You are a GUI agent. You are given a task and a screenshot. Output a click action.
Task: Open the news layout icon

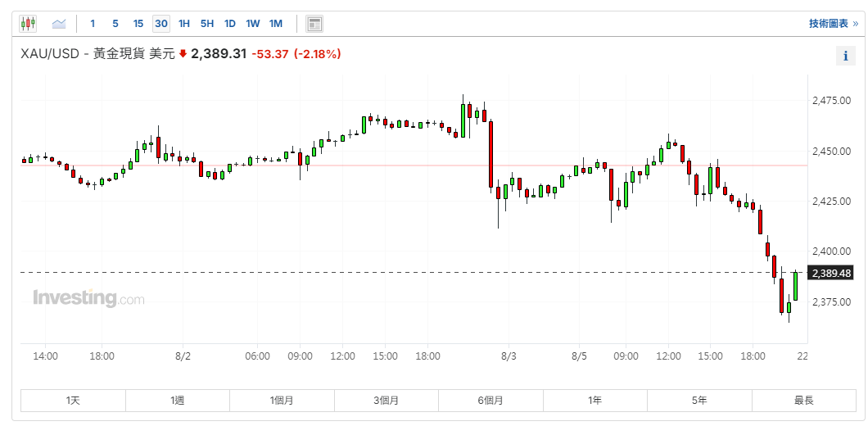tap(314, 24)
